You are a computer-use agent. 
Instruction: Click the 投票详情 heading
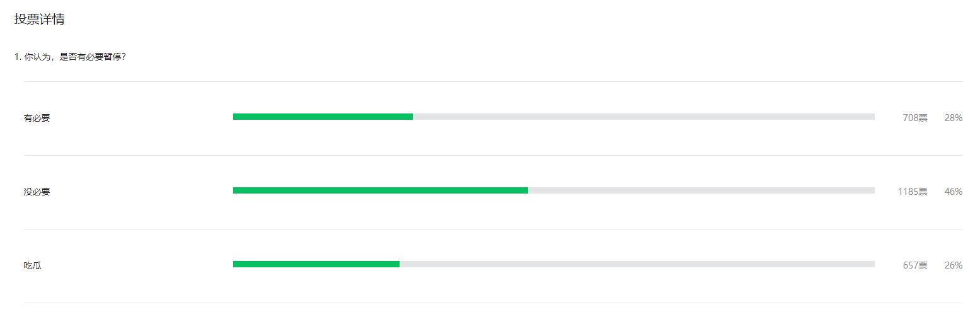39,20
